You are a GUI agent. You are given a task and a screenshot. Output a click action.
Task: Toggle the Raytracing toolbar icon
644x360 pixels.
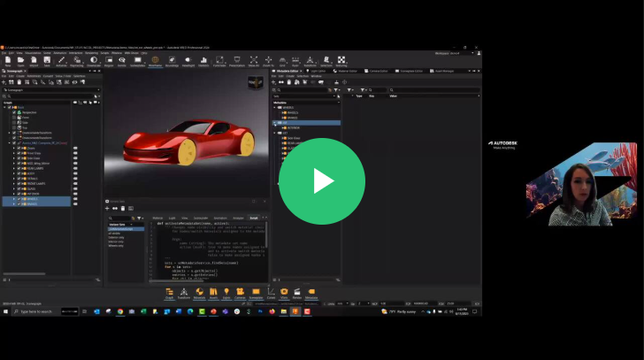coord(77,62)
